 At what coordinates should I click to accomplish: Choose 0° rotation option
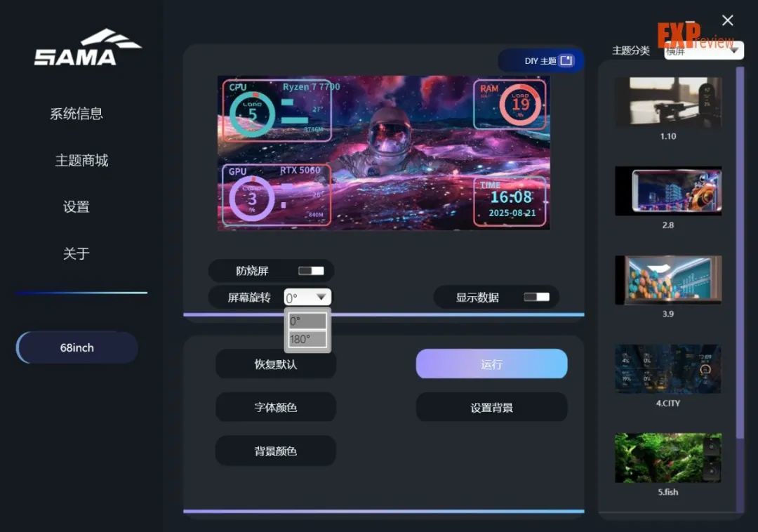307,321
